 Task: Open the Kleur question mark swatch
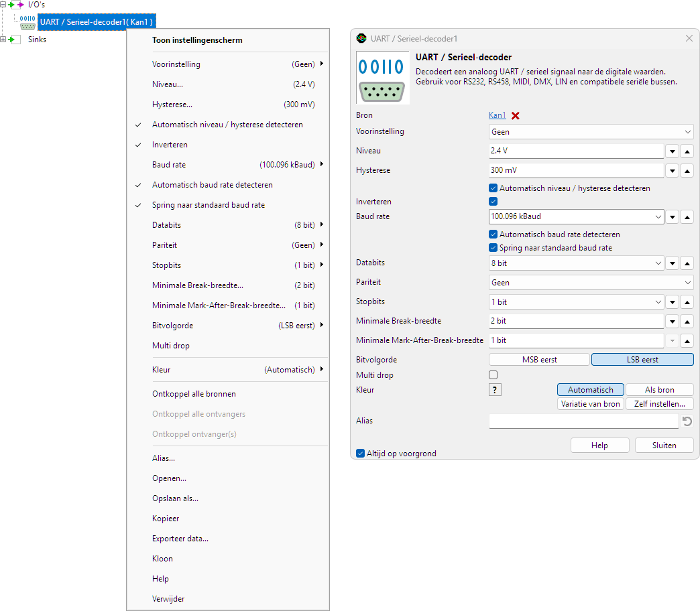[x=495, y=390]
